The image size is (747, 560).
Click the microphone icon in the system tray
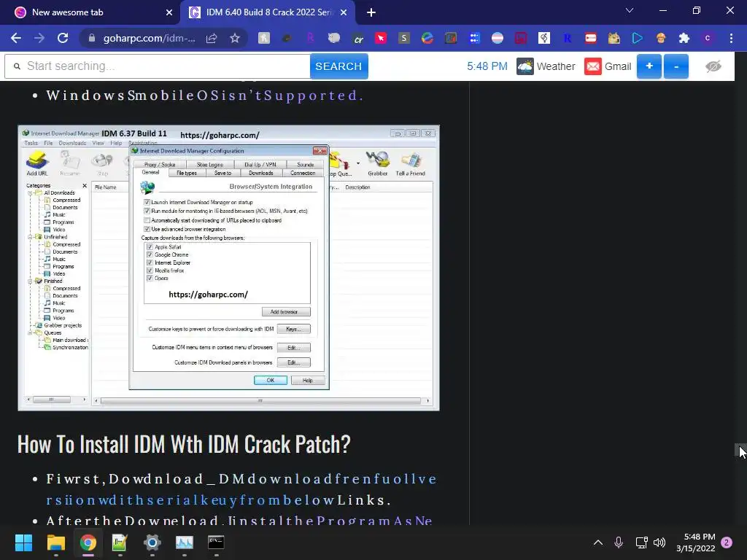point(619,542)
